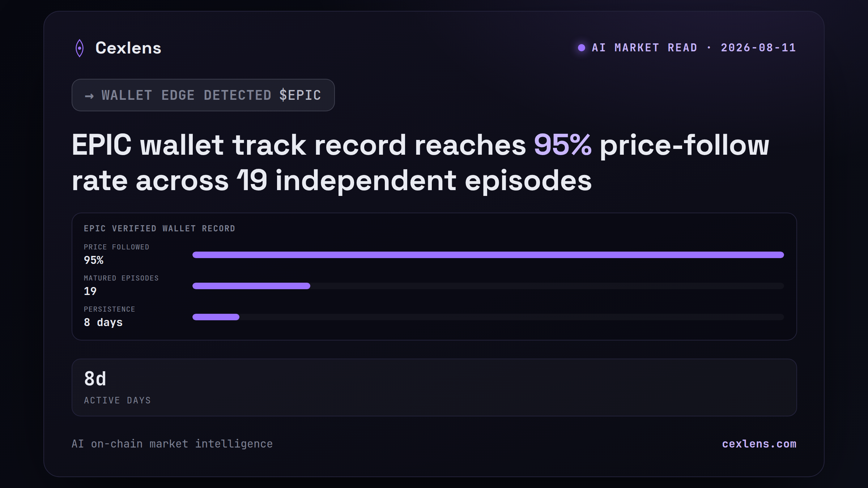Click the MATURED EPISODES 19 value
This screenshot has height=488, width=868.
[x=90, y=291]
